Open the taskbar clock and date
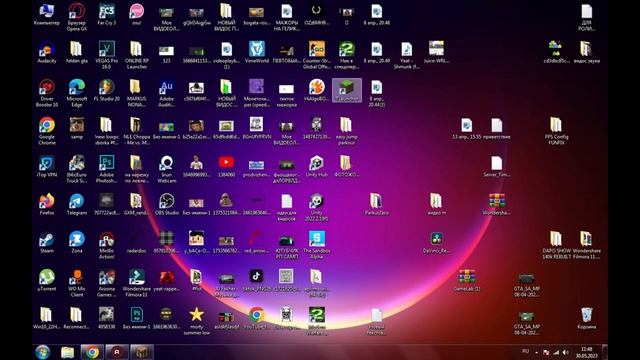The height and width of the screenshot is (360, 640). [x=587, y=352]
